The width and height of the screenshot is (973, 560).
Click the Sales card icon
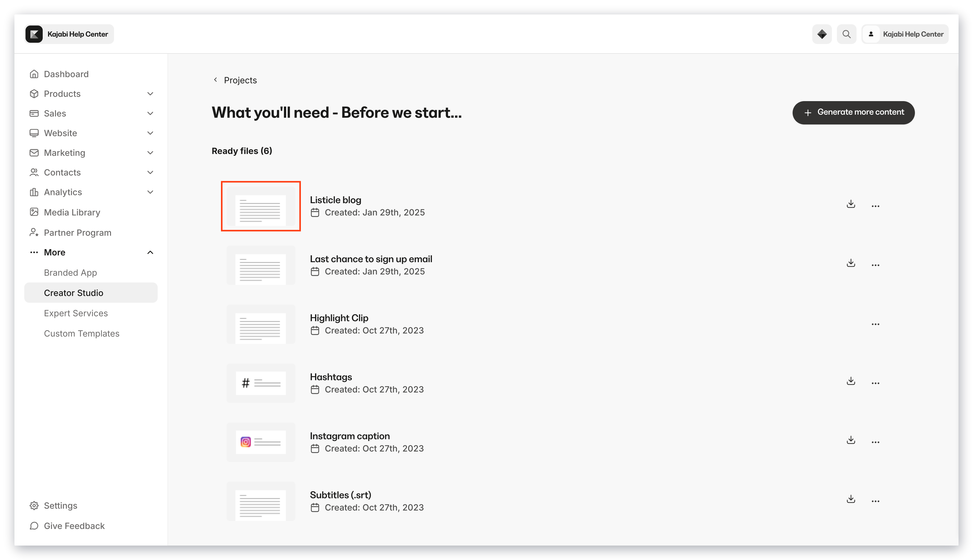[34, 113]
